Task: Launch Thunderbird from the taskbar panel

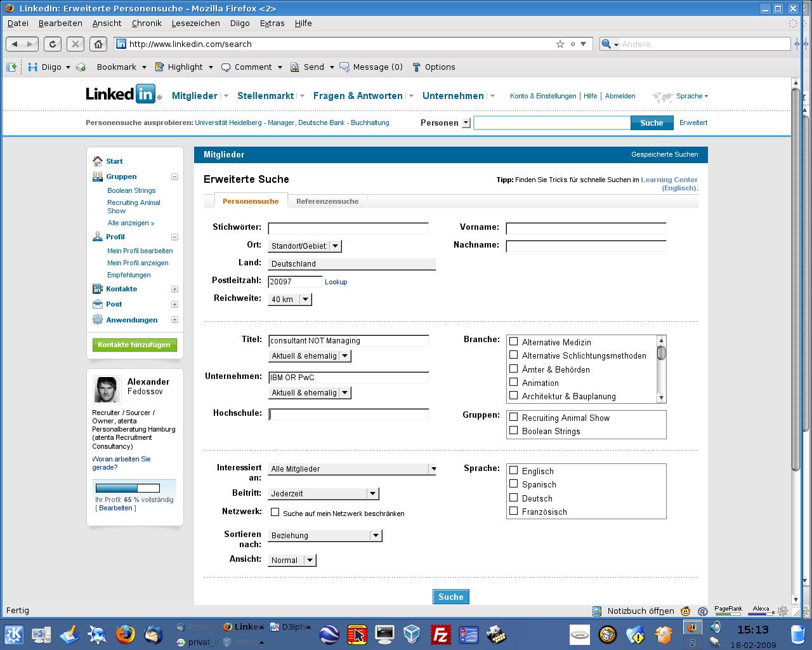Action: 153,633
